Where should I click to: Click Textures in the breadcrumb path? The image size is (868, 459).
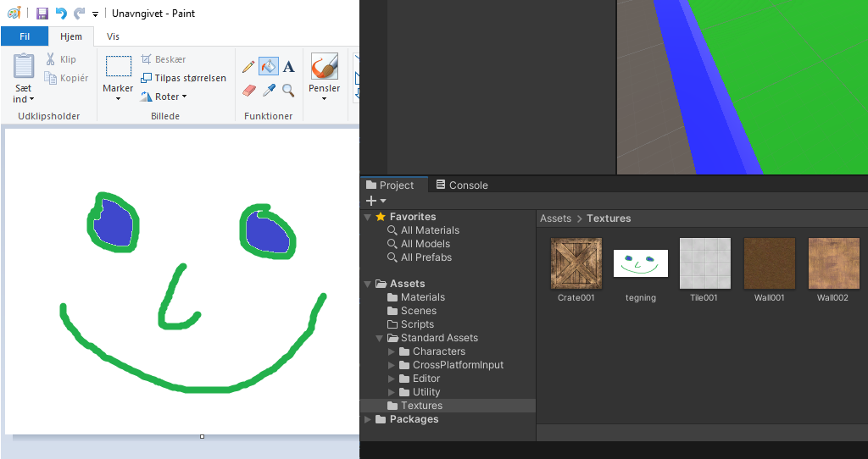coord(609,218)
